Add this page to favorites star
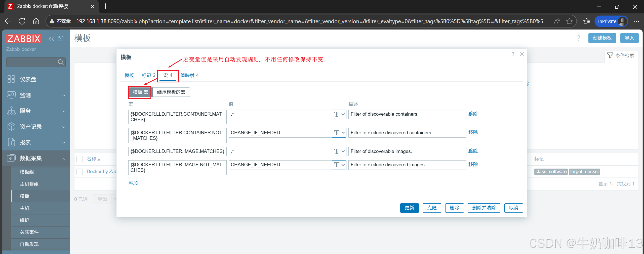This screenshot has width=644, height=254. (x=569, y=21)
